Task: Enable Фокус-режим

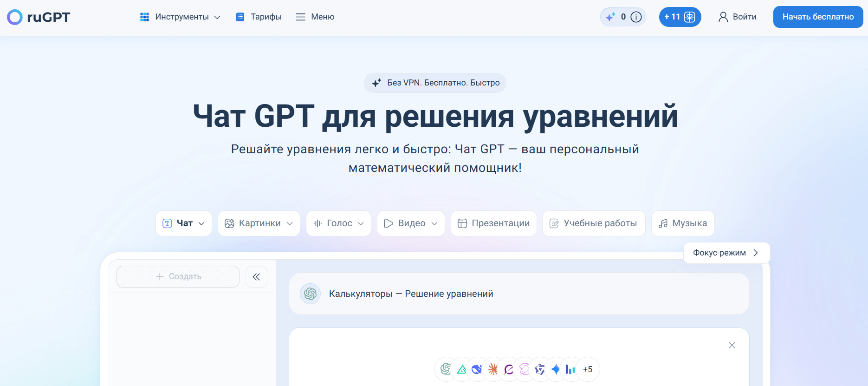Action: click(726, 253)
